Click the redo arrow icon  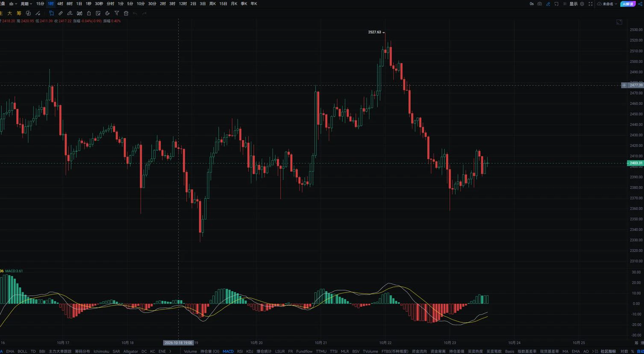point(144,13)
